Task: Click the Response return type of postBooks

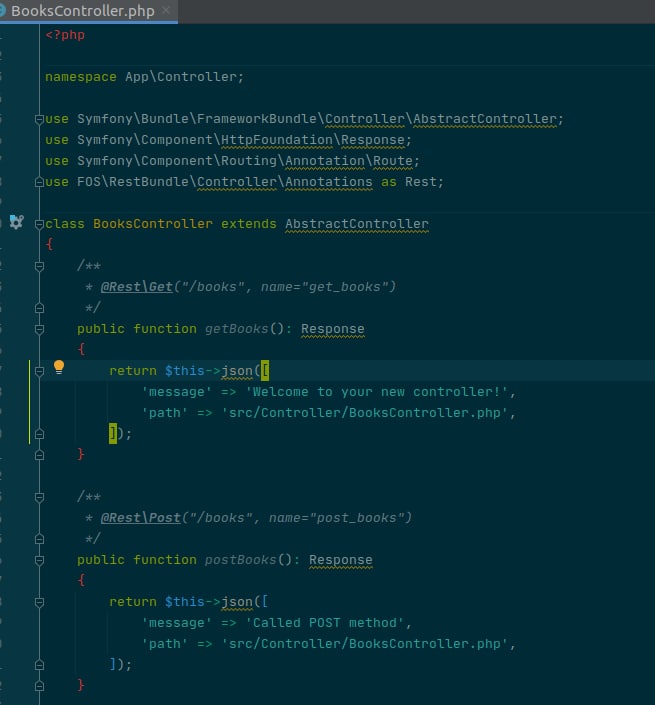Action: click(x=341, y=560)
